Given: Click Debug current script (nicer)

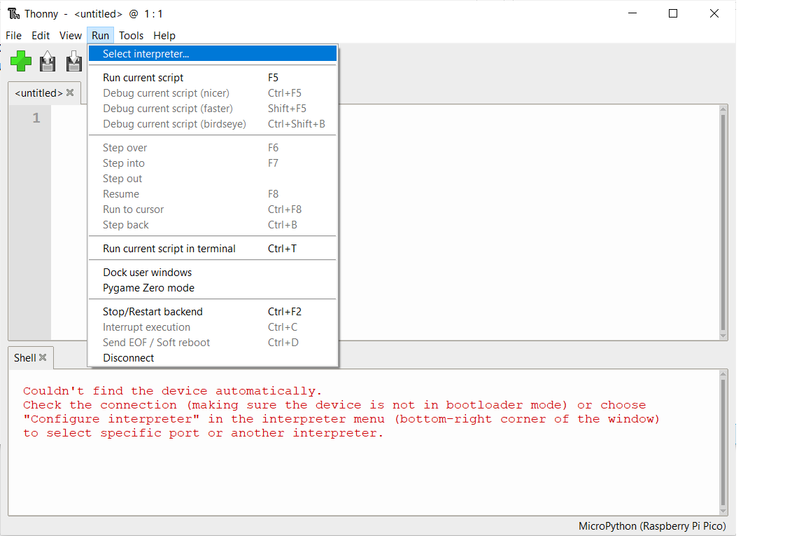Looking at the screenshot, I should pos(213,93).
